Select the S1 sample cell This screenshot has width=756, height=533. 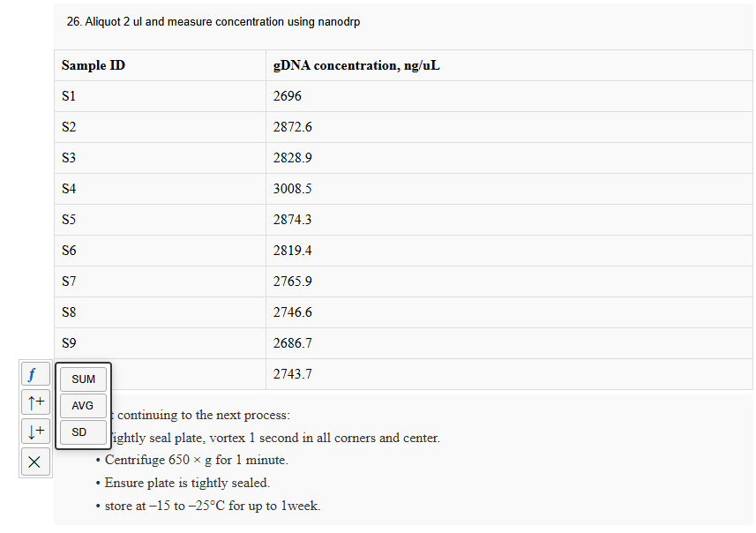(70, 96)
